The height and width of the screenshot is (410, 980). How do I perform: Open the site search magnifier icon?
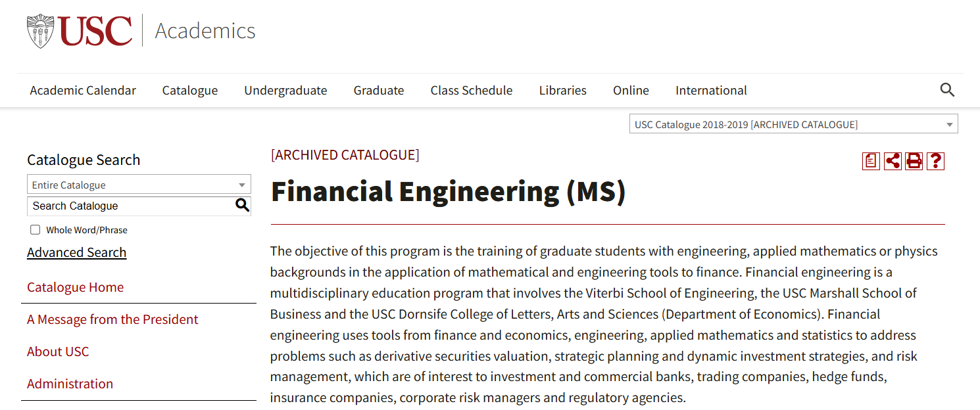(x=947, y=90)
